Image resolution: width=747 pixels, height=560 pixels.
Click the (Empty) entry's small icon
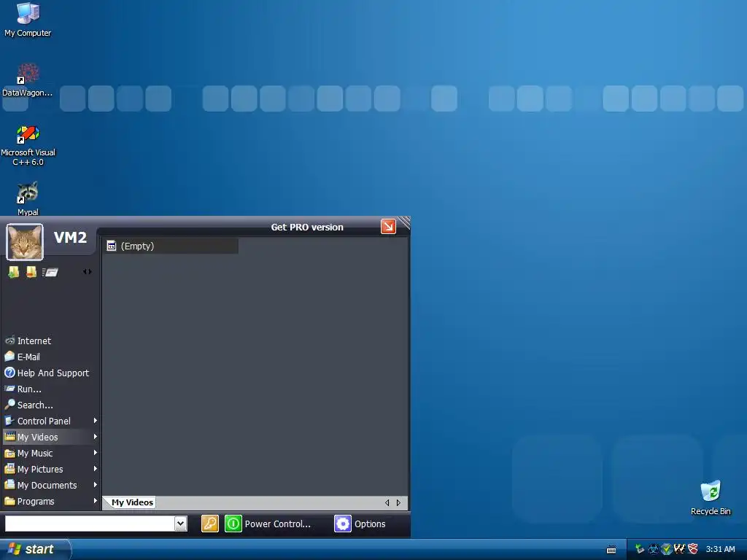coord(112,246)
